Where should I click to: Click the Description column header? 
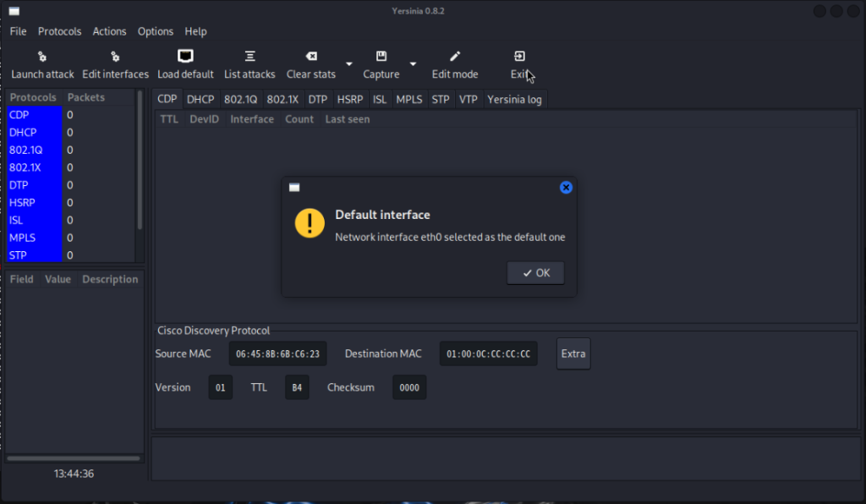[x=110, y=279]
